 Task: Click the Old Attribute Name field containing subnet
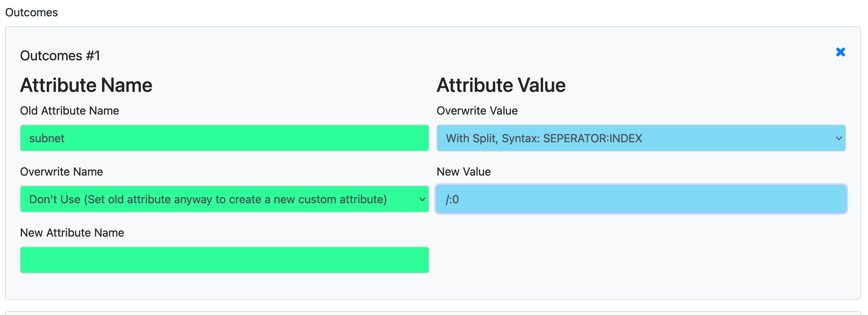click(224, 138)
